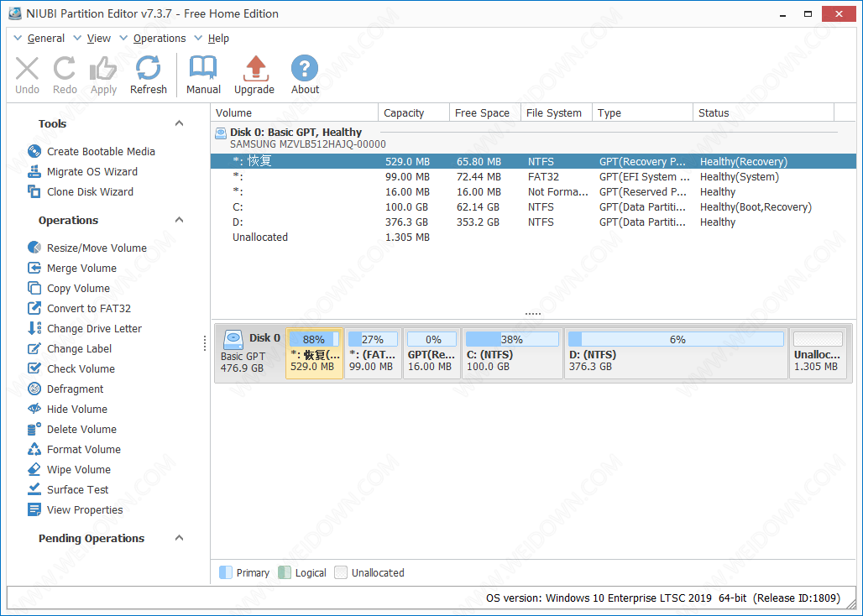Collapse the Operations section
This screenshot has height=616, width=863.
179,220
